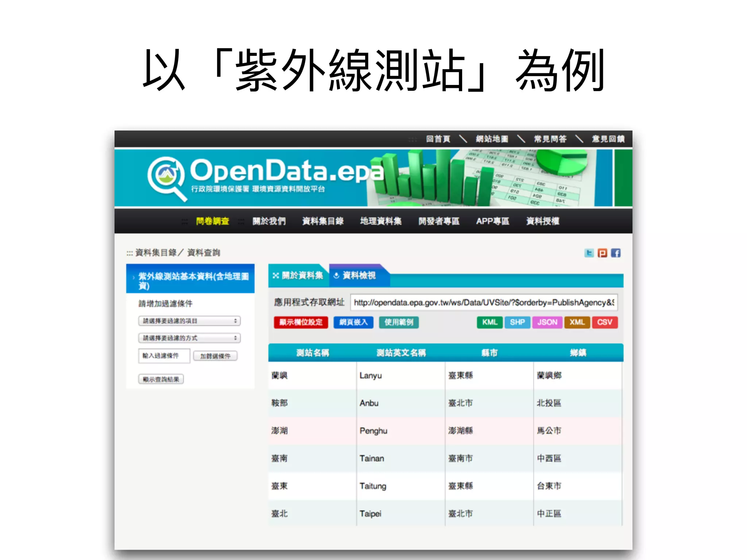The width and height of the screenshot is (747, 560).
Task: Click the Facebook share icon
Action: [x=616, y=253]
